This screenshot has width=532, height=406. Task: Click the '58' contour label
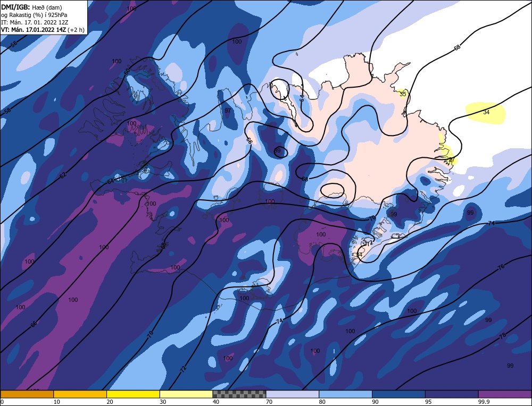pyautogui.click(x=7, y=110)
